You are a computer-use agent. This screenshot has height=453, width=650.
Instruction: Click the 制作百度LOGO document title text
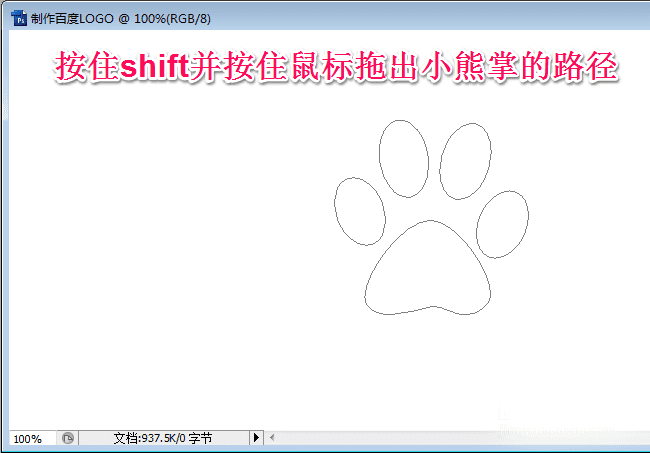(72, 19)
